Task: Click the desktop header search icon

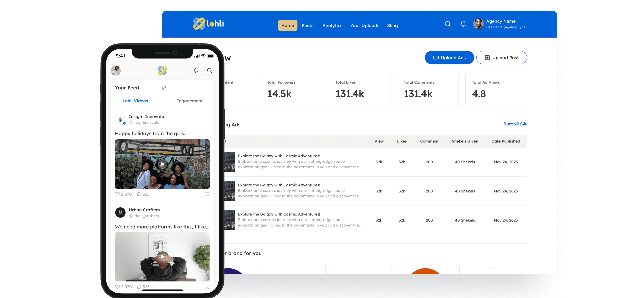Action: coord(448,24)
